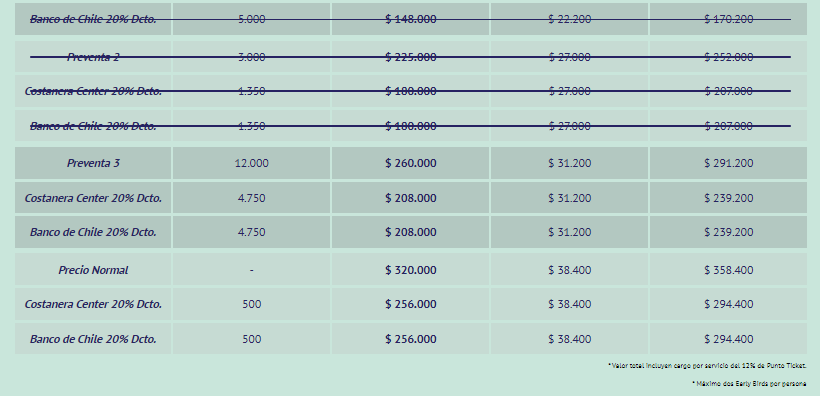Screen dimensions: 820x396
Task: Select the $ 291.200 total cell
Action: [x=728, y=163]
